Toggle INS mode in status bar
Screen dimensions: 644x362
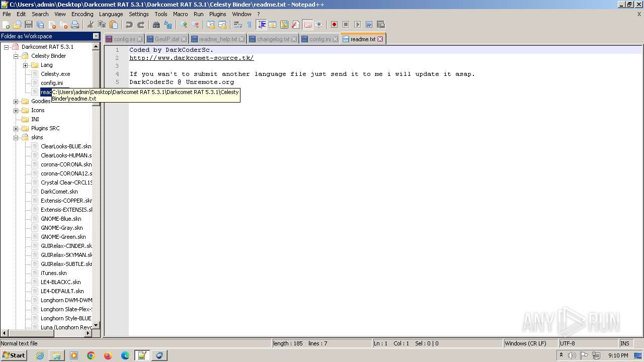pos(624,343)
